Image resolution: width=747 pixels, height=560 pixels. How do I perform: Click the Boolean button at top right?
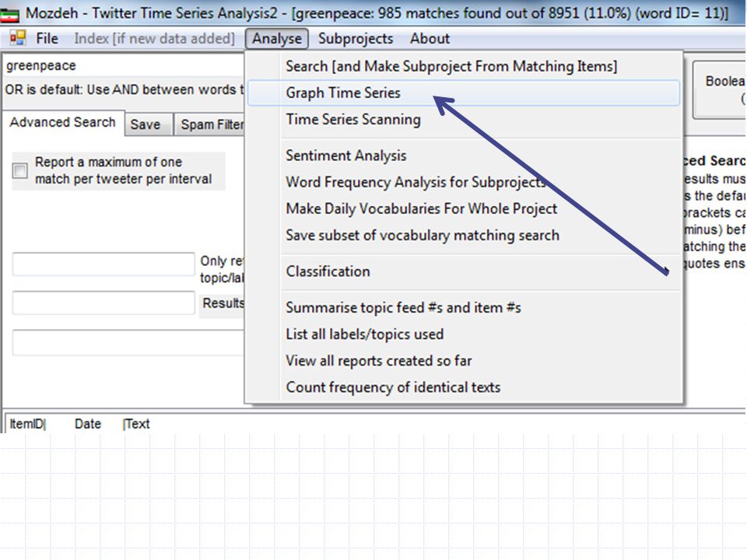coord(719,89)
